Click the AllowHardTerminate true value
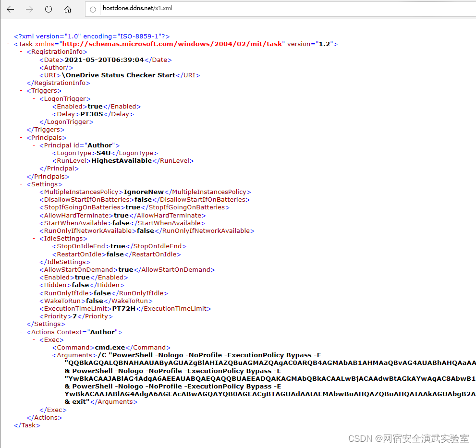Screen dimensions: 476x448 (x=121, y=216)
